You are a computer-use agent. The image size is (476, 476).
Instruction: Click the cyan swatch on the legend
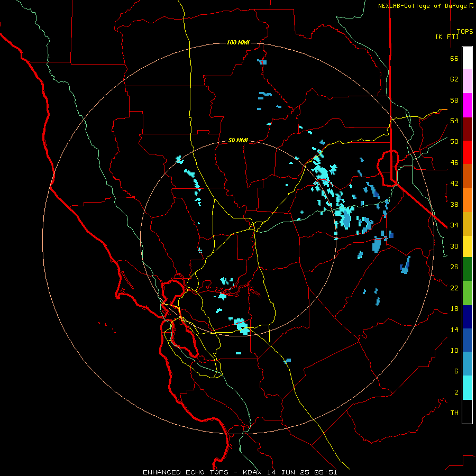(467, 388)
